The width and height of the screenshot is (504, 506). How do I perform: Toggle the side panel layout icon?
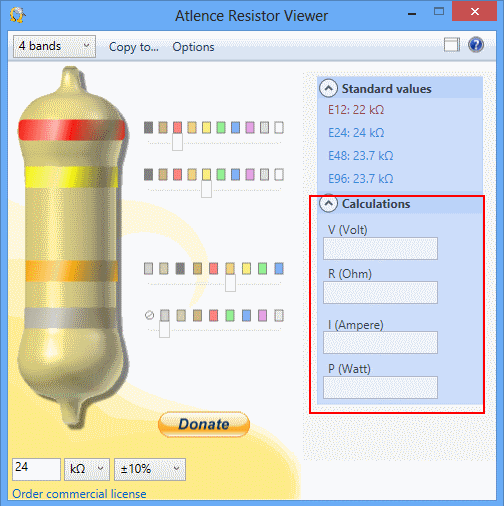pyautogui.click(x=452, y=45)
